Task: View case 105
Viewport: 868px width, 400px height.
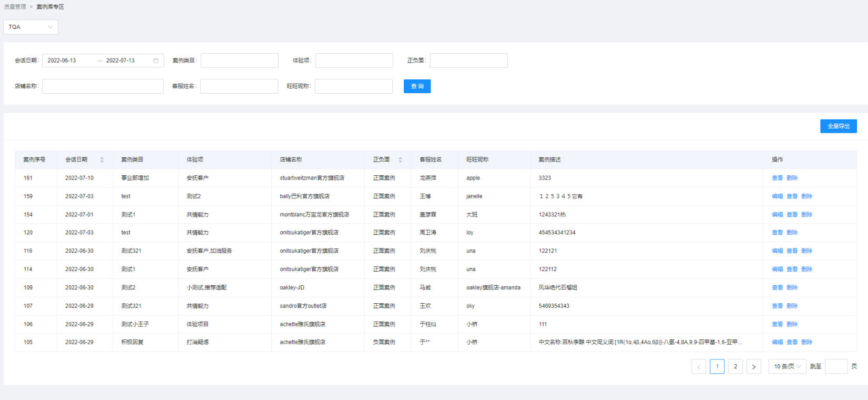Action: (x=792, y=342)
